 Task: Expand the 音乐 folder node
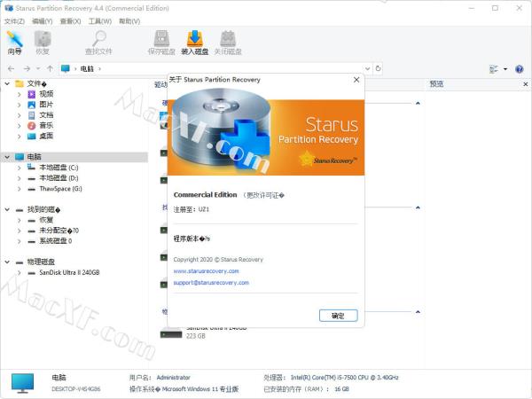[x=20, y=126]
